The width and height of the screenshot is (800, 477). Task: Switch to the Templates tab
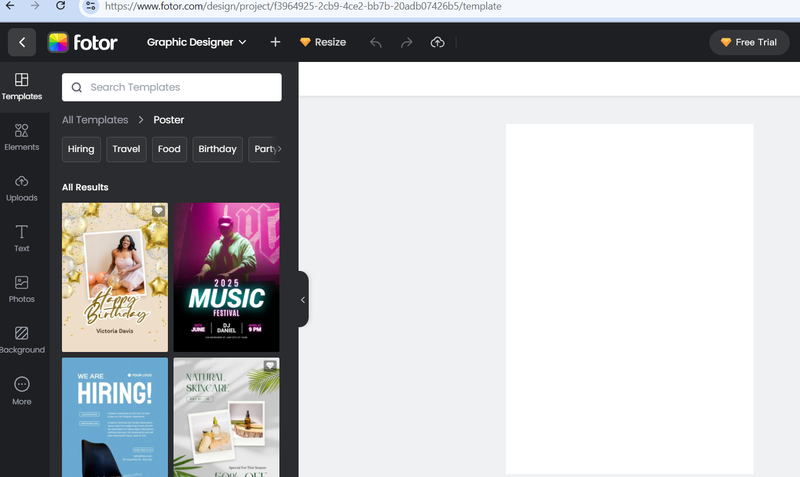[22, 86]
